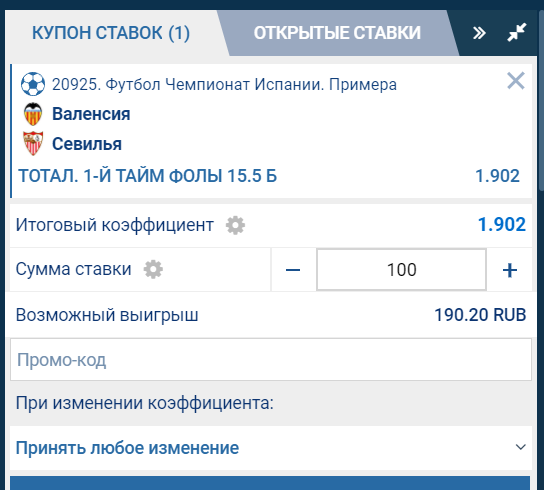Viewport: 544px width, 490px height.
Task: Select the Купон ставок (1) tab
Action: [x=111, y=33]
